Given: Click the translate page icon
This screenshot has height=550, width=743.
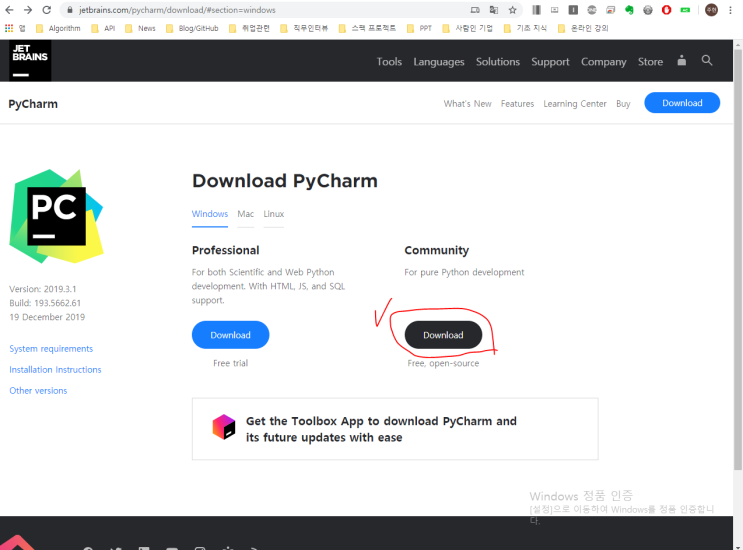Looking at the screenshot, I should pyautogui.click(x=494, y=10).
